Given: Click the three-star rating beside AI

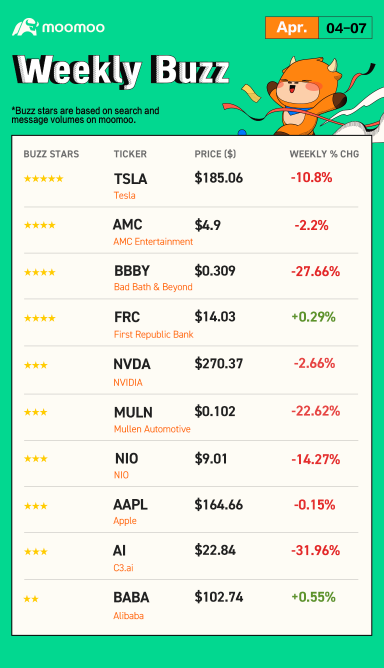Looking at the screenshot, I should pos(36,552).
